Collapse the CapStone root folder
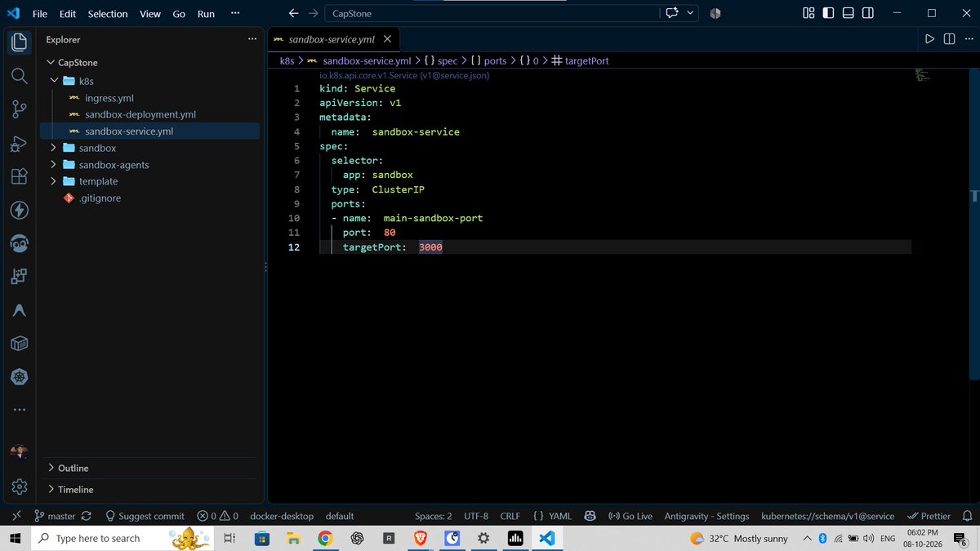980x551 pixels. [149, 62]
